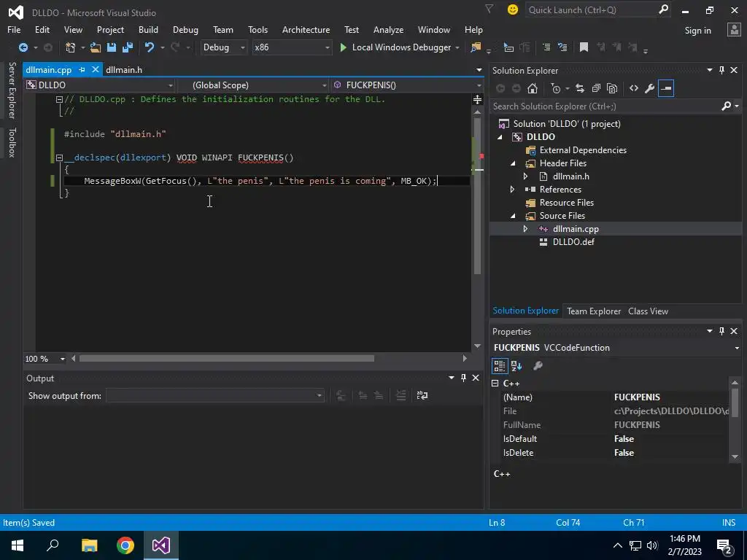Open Properties via wrench icon in Solution Explorer
Image resolution: width=747 pixels, height=560 pixels.
coord(649,88)
